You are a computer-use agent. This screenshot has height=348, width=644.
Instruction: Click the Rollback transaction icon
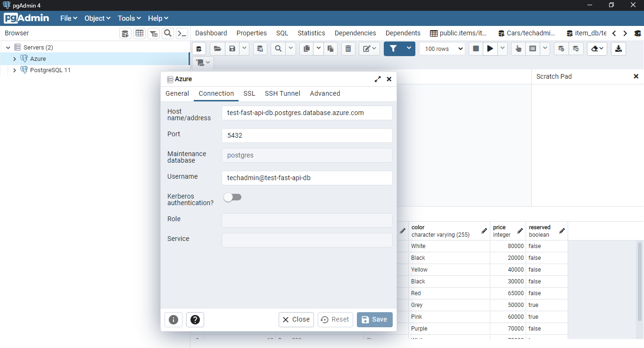[576, 49]
